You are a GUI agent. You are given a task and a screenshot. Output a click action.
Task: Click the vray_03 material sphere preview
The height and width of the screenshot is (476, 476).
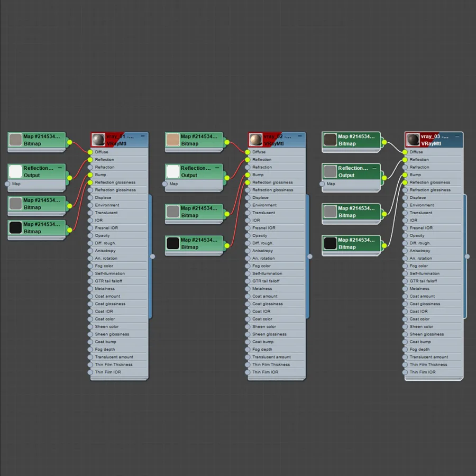tap(413, 140)
